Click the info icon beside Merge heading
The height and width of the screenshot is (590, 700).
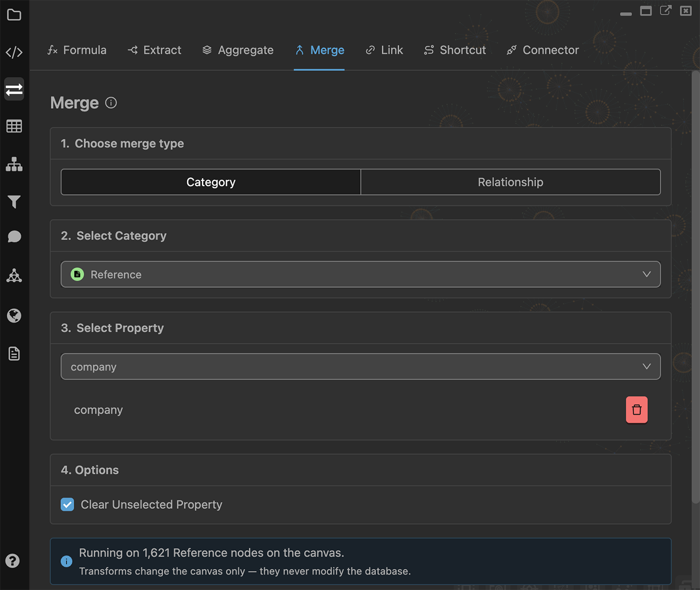point(111,103)
